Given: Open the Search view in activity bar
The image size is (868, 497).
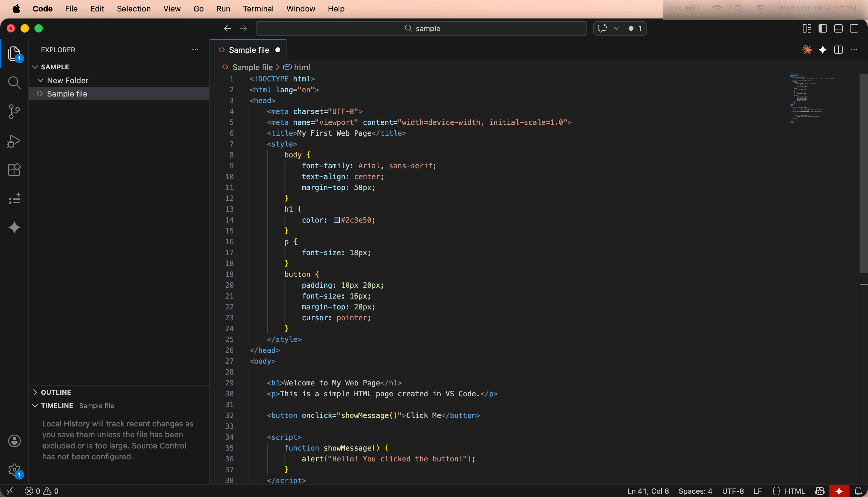Looking at the screenshot, I should (x=14, y=82).
